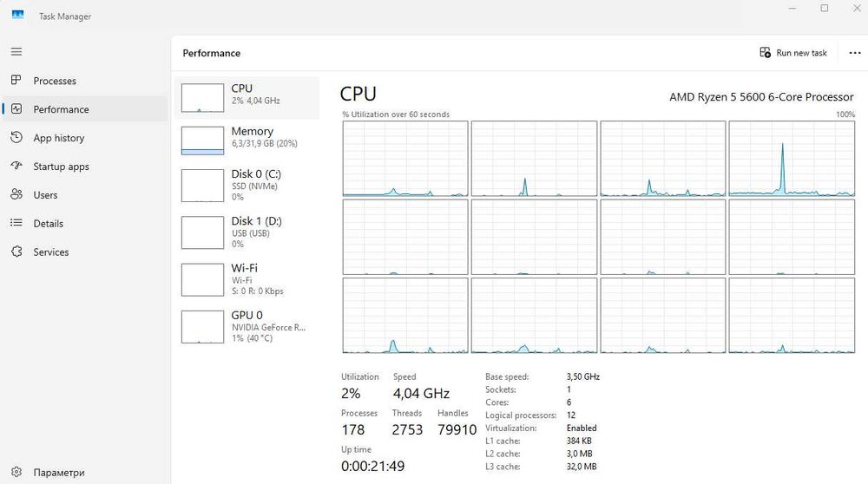Screen dimensions: 868x484
Task: Click the Services puzzle-gear icon
Action: [16, 252]
